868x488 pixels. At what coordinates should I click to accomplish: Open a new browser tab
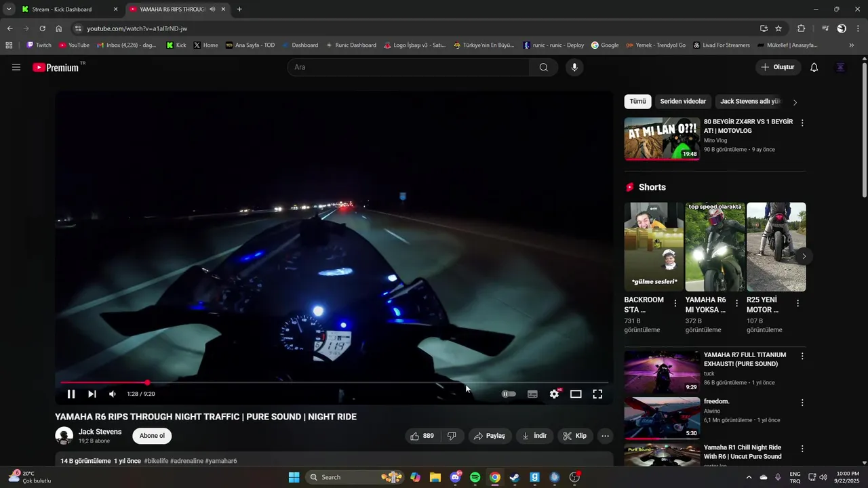click(239, 9)
